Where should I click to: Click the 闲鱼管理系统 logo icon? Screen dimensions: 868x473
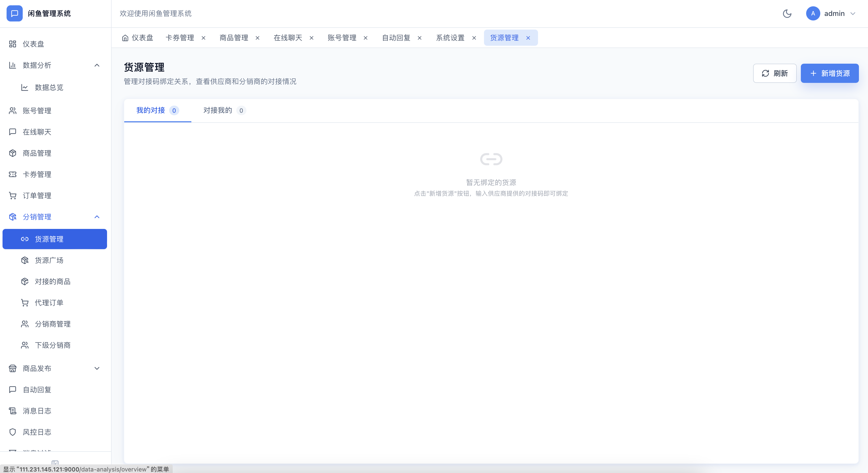(x=14, y=13)
